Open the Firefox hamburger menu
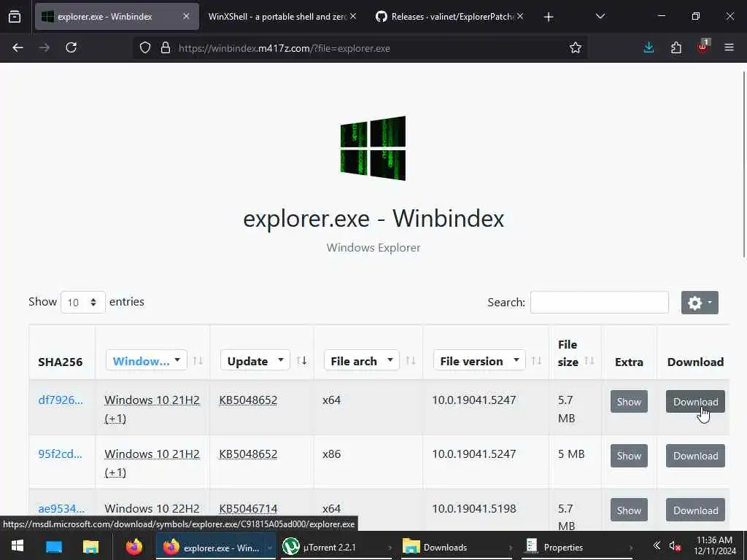Screen dimensions: 747x560 pos(729,47)
